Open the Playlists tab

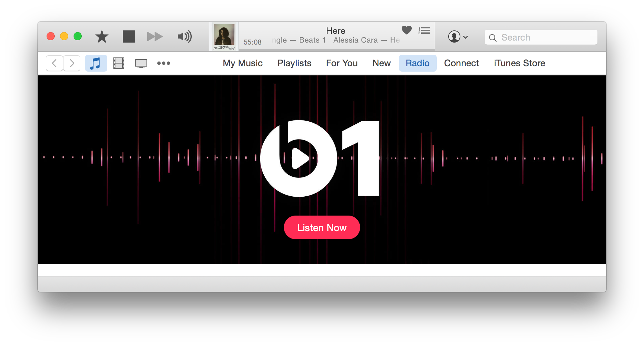[x=294, y=63]
